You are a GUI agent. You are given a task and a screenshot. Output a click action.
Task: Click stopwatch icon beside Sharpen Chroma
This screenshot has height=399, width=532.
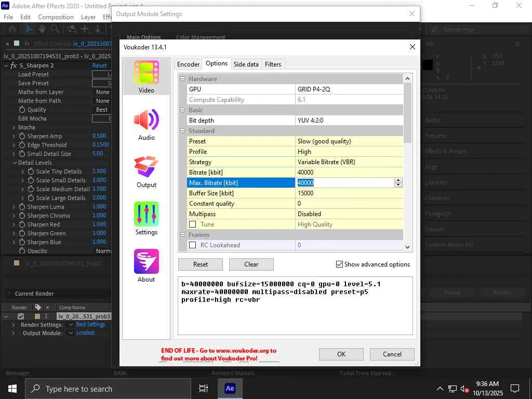[x=22, y=216]
